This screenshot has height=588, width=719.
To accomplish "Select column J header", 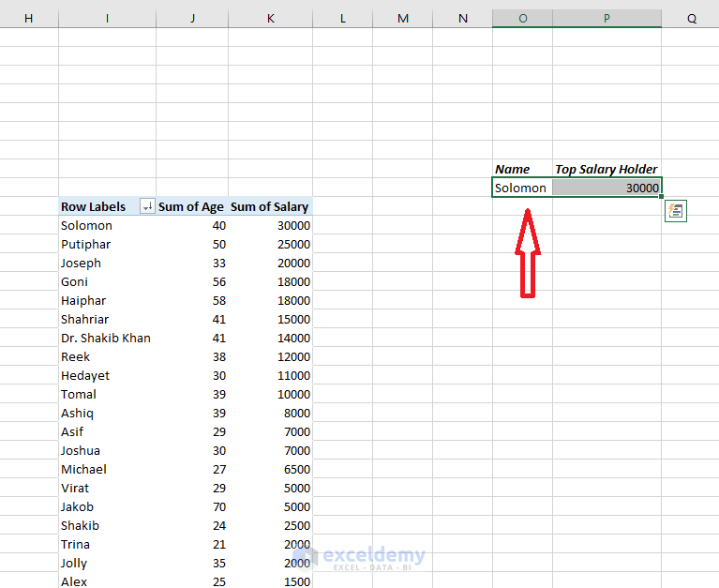I will tap(192, 19).
